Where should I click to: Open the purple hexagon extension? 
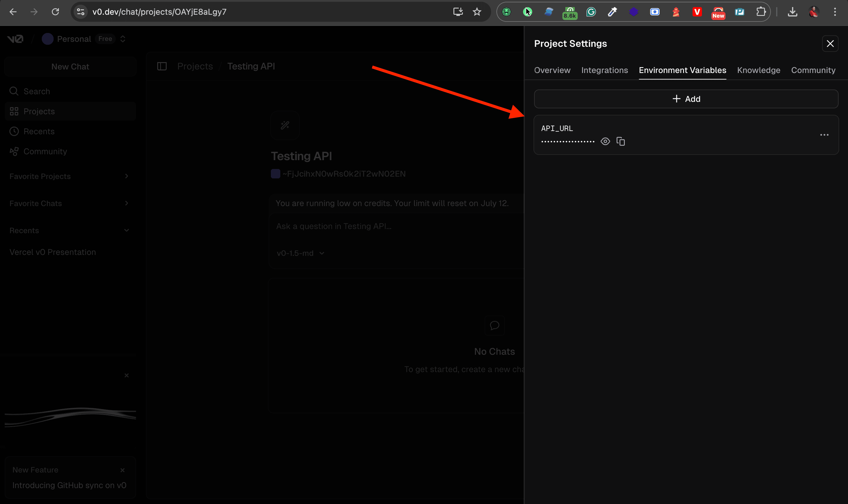[633, 12]
